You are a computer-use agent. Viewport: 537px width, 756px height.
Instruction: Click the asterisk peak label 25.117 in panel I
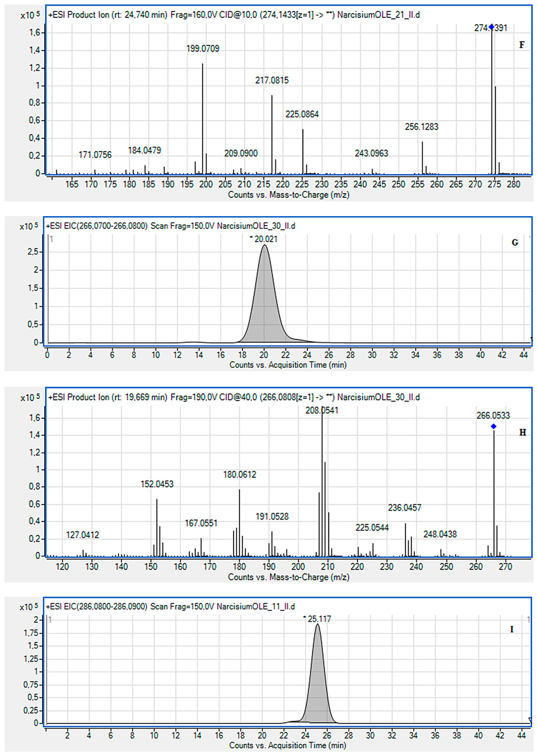click(317, 619)
